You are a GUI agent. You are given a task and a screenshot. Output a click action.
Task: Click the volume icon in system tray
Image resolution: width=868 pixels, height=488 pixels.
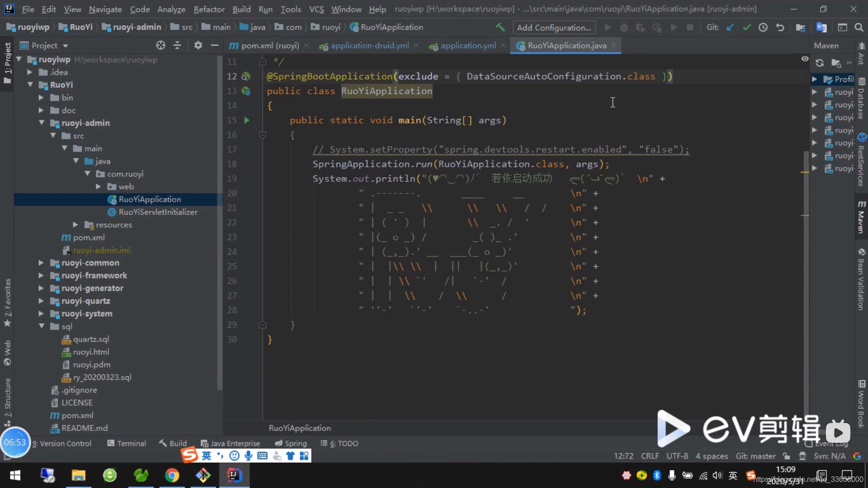point(717,475)
